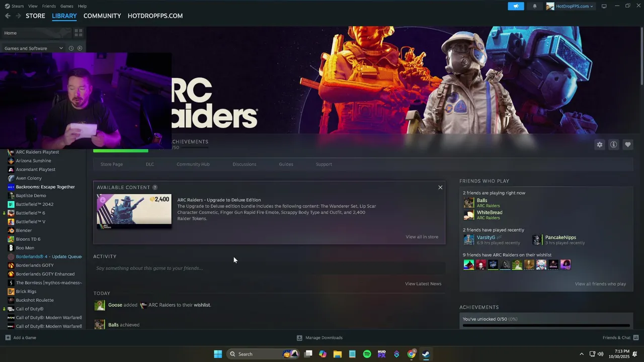Open Manage Downloads

[x=319, y=337]
